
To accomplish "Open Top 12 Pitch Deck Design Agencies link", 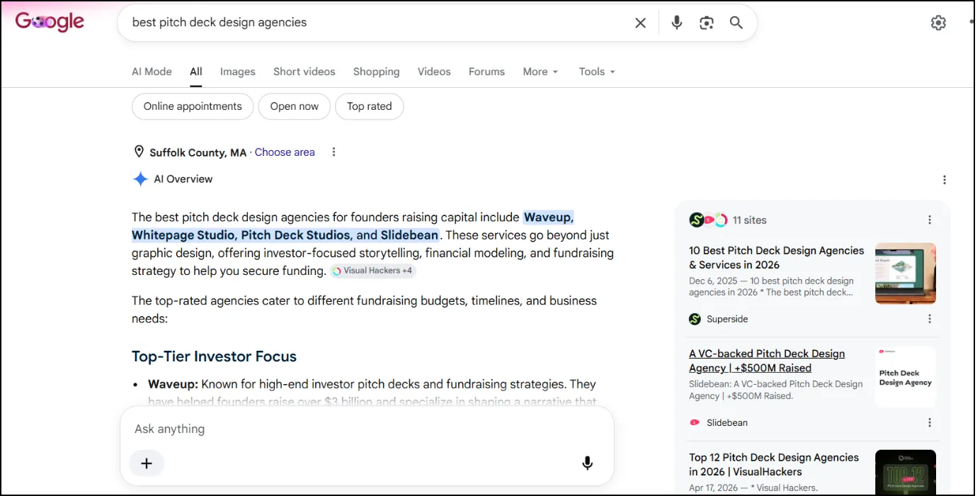I will click(774, 465).
